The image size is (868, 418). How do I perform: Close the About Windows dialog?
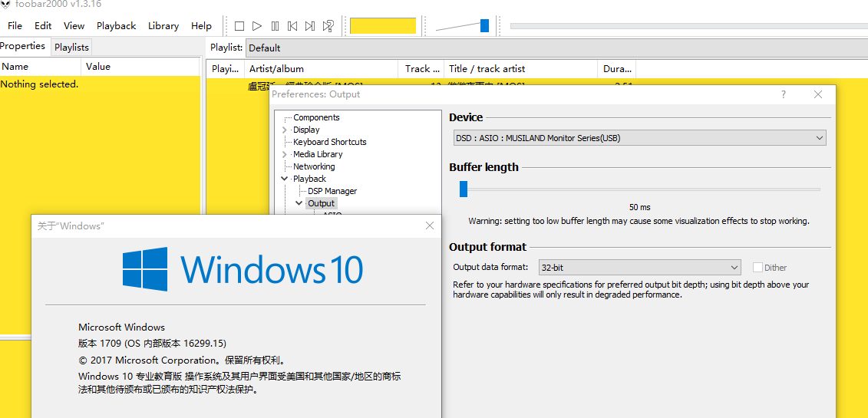pos(430,225)
